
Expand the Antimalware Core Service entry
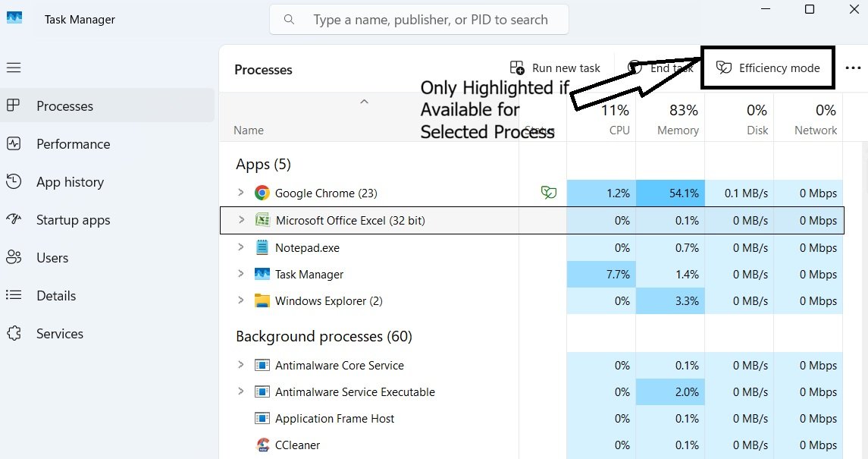pos(241,364)
